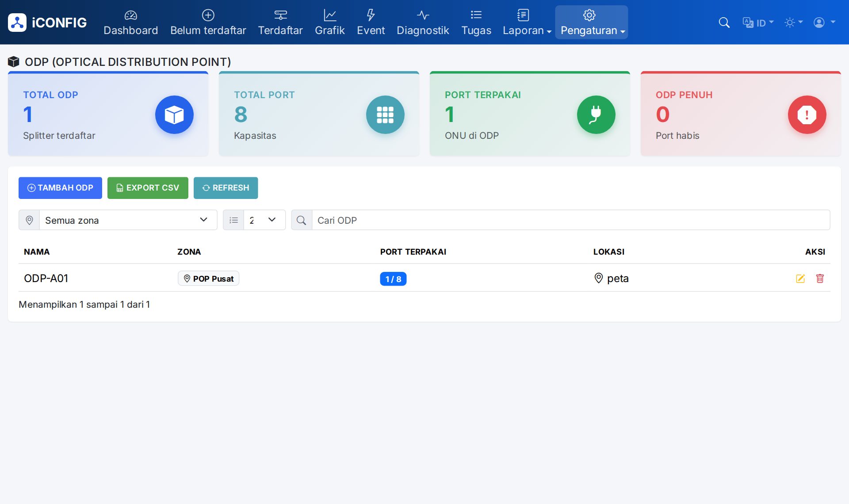This screenshot has width=849, height=504.
Task: Open Event page
Action: pyautogui.click(x=371, y=23)
